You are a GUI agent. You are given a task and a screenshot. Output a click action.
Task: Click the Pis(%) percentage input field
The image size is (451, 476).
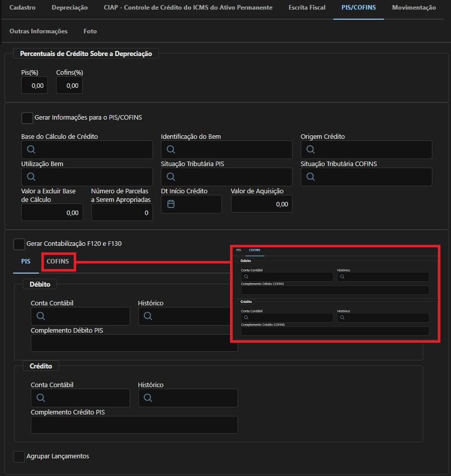(34, 85)
